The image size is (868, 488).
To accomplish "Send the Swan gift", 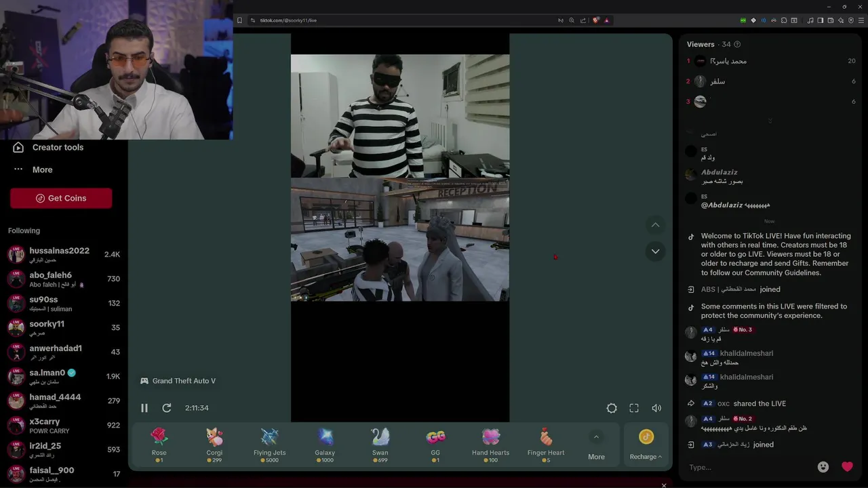I will pyautogui.click(x=380, y=445).
